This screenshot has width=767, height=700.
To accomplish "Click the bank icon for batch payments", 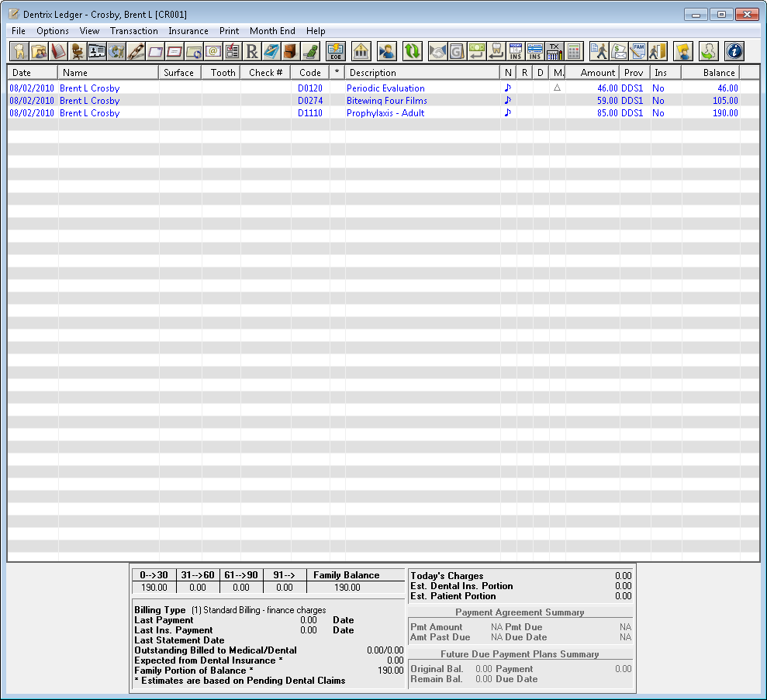I will [x=360, y=51].
